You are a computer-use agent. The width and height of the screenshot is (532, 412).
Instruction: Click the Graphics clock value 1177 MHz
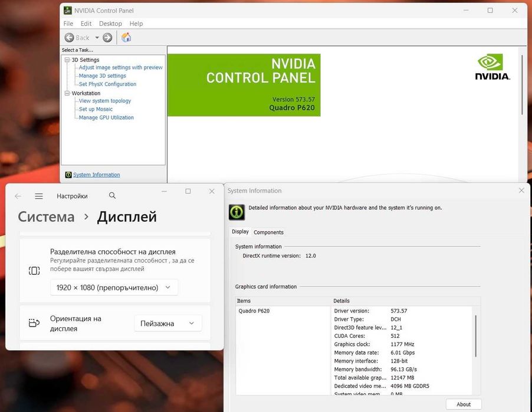click(x=402, y=344)
